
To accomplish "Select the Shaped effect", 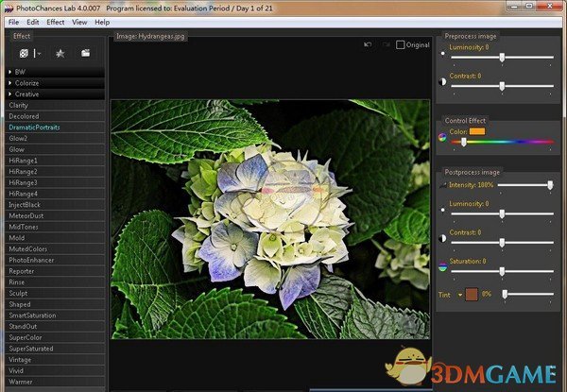I will coord(56,304).
